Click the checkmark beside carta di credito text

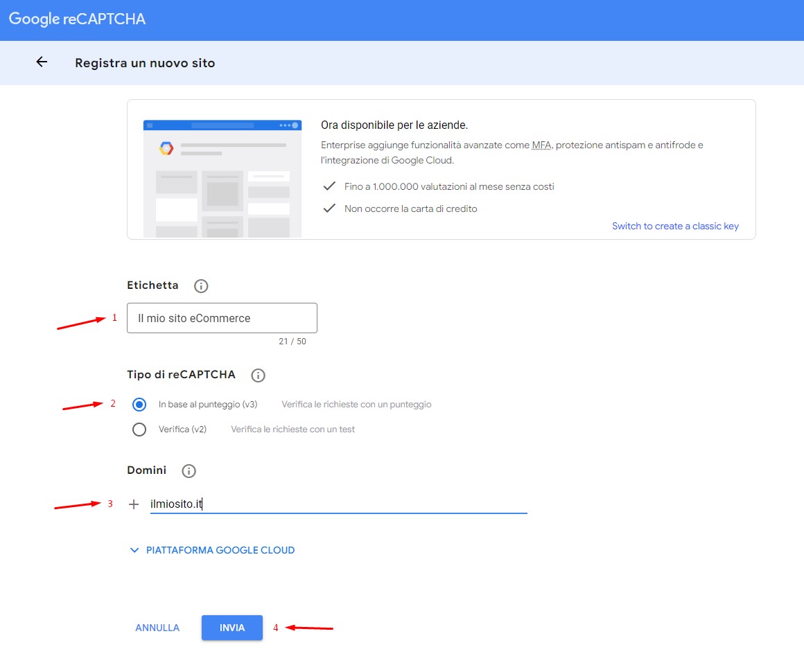(329, 208)
